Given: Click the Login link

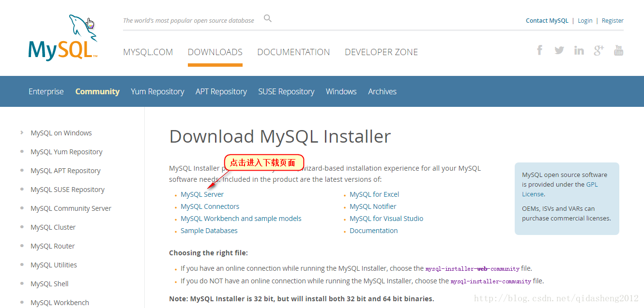Looking at the screenshot, I should [x=585, y=21].
